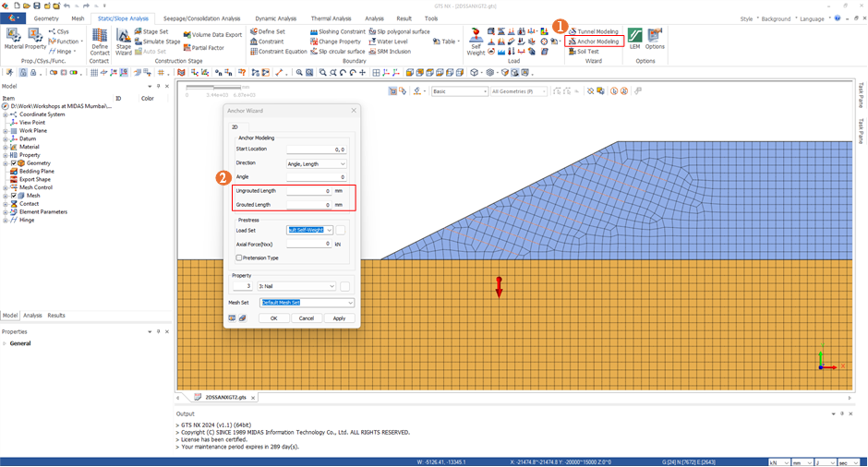Open Volume Data Export
Image resolution: width=868 pixels, height=467 pixels.
click(212, 35)
